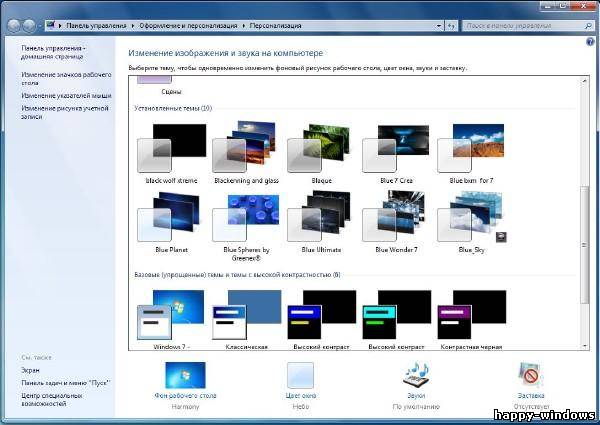Apply the Blue Ultimate theme
This screenshot has width=600, height=425.
(x=321, y=224)
